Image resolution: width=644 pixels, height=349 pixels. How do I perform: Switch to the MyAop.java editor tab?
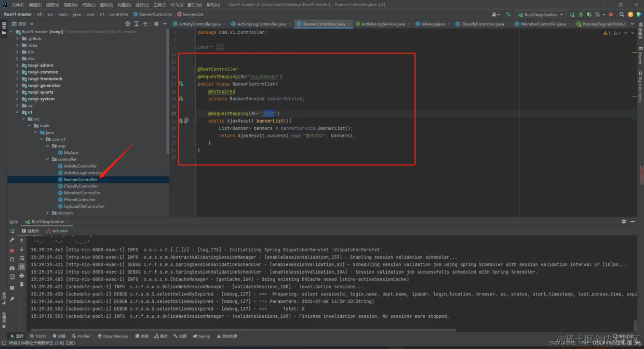(x=433, y=24)
